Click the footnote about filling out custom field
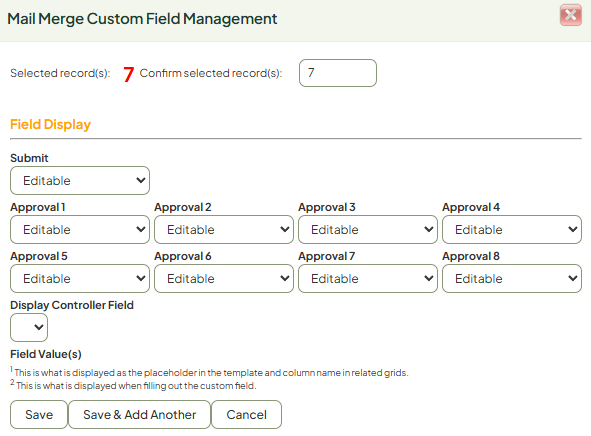Screen dimensions: 591x436 tap(133, 386)
